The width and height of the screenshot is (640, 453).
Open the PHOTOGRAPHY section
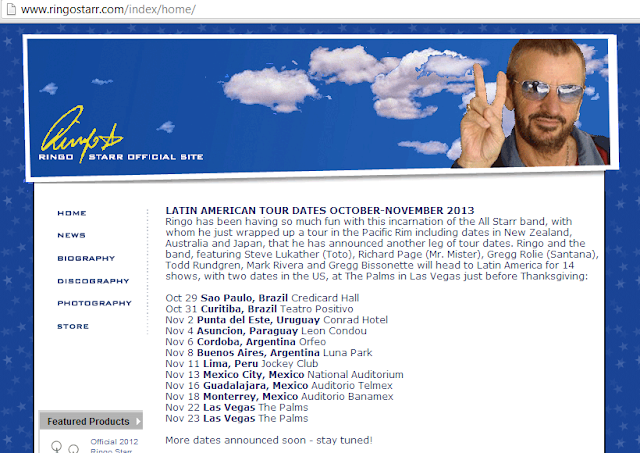tap(94, 303)
